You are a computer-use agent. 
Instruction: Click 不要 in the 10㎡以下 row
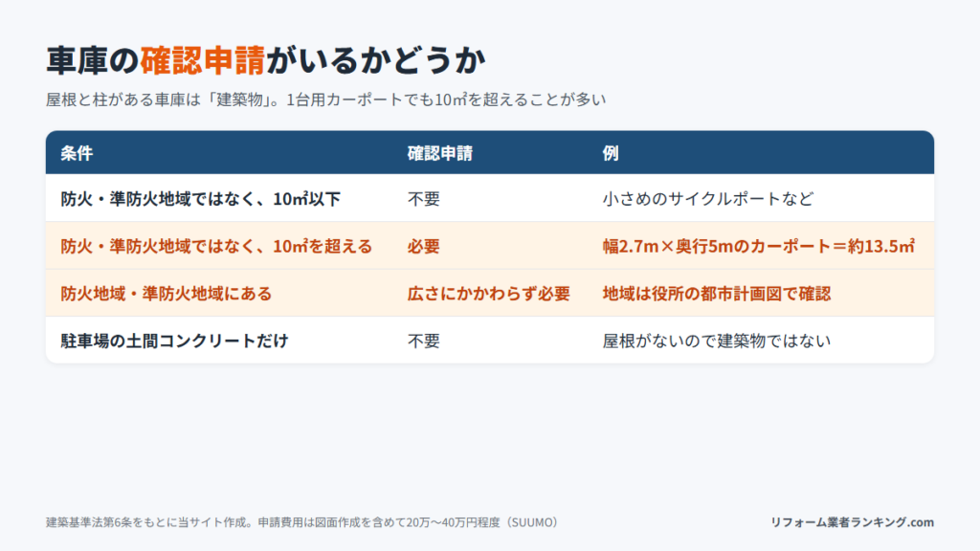[424, 199]
